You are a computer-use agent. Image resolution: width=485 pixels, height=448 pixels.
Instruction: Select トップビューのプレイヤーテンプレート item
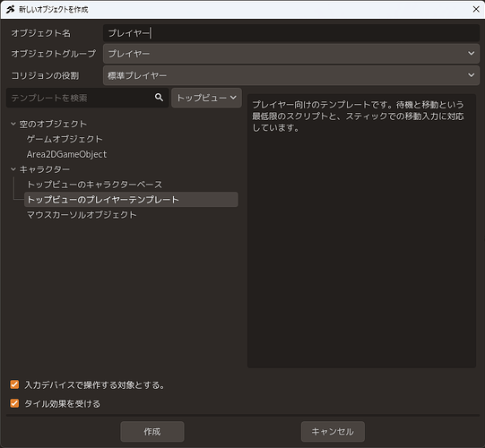click(x=131, y=200)
